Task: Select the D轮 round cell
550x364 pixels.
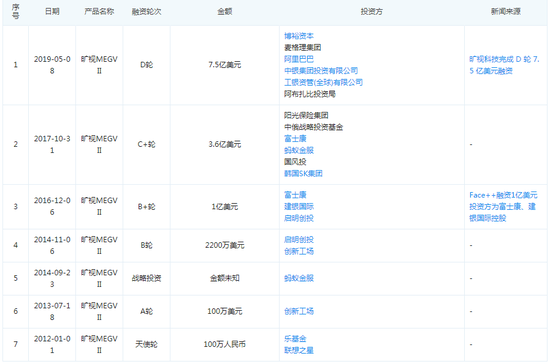Action: point(147,65)
